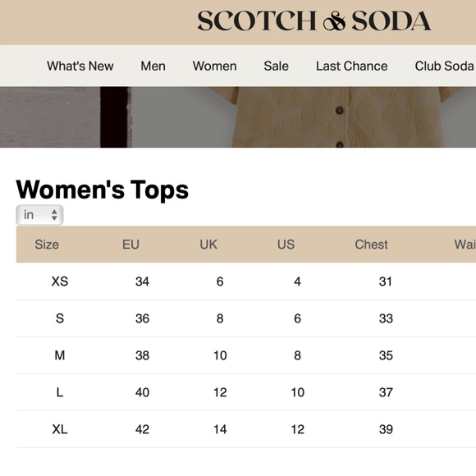Click the Women's Tops heading
Image resolution: width=476 pixels, height=476 pixels.
click(x=103, y=190)
